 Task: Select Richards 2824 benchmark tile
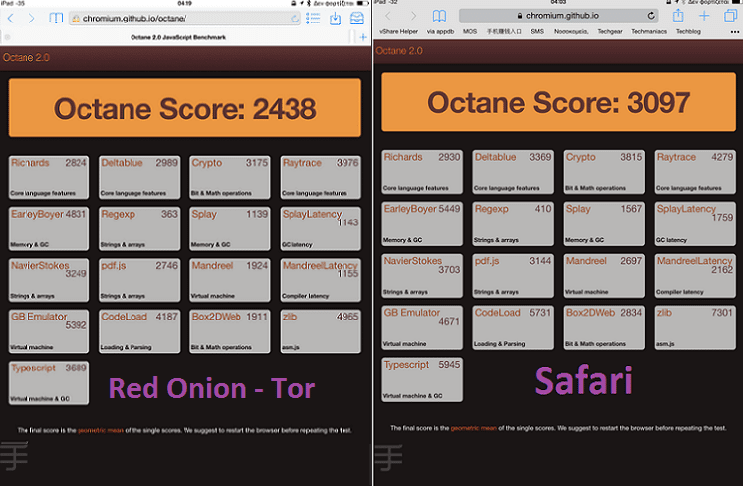(x=49, y=177)
